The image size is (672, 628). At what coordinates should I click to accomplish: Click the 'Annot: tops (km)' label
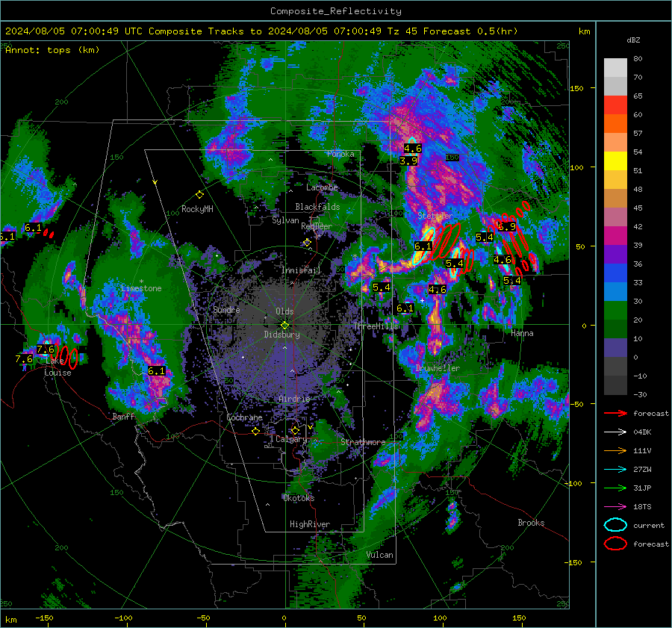pyautogui.click(x=52, y=50)
